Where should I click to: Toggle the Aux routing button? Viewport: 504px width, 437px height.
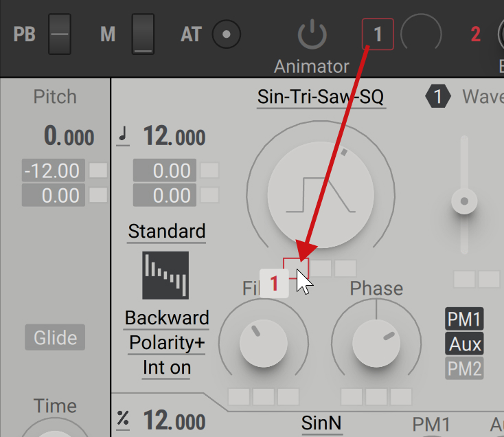(x=464, y=344)
